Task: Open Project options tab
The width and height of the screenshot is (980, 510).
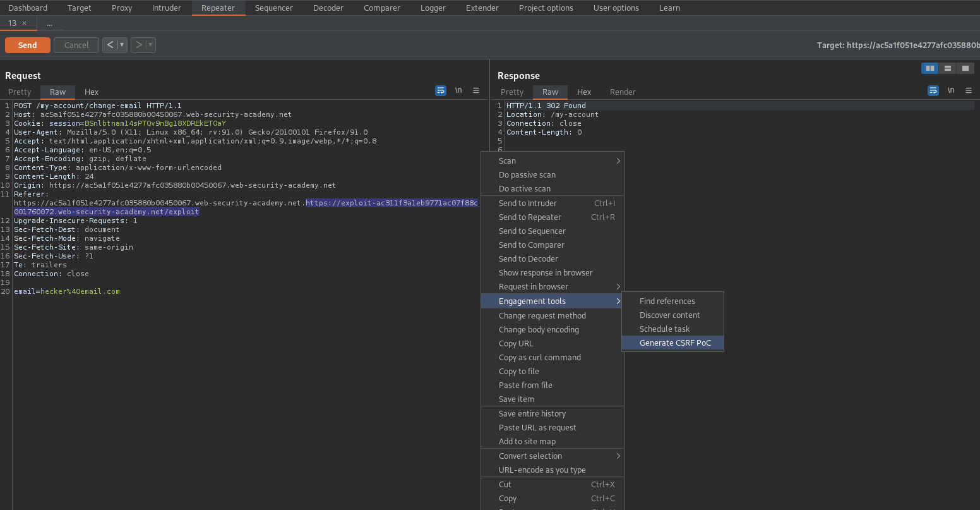Action: [x=546, y=8]
